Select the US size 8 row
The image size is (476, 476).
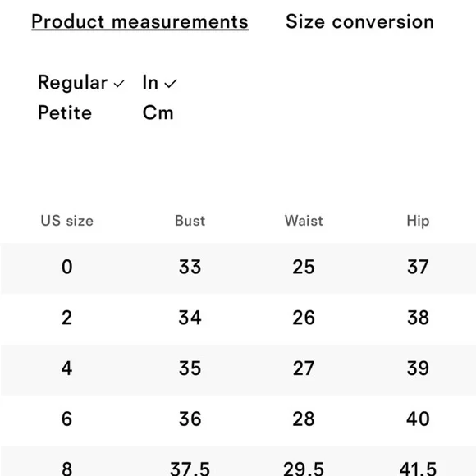pyautogui.click(x=238, y=461)
